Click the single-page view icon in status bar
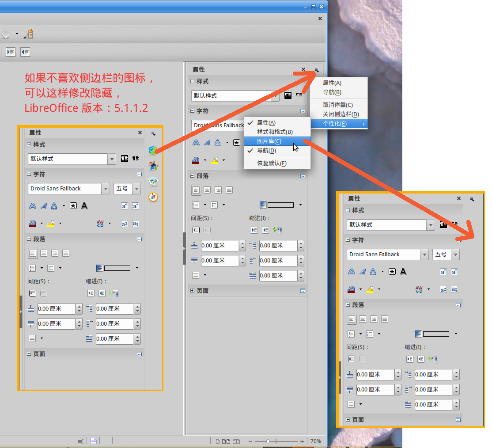The image size is (492, 448). [x=217, y=441]
